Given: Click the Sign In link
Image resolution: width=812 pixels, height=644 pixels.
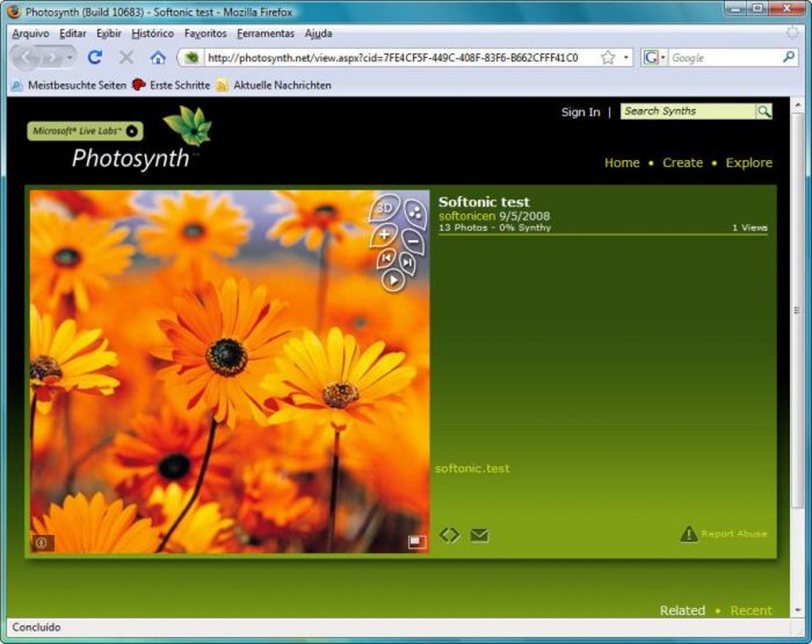Looking at the screenshot, I should [x=580, y=111].
